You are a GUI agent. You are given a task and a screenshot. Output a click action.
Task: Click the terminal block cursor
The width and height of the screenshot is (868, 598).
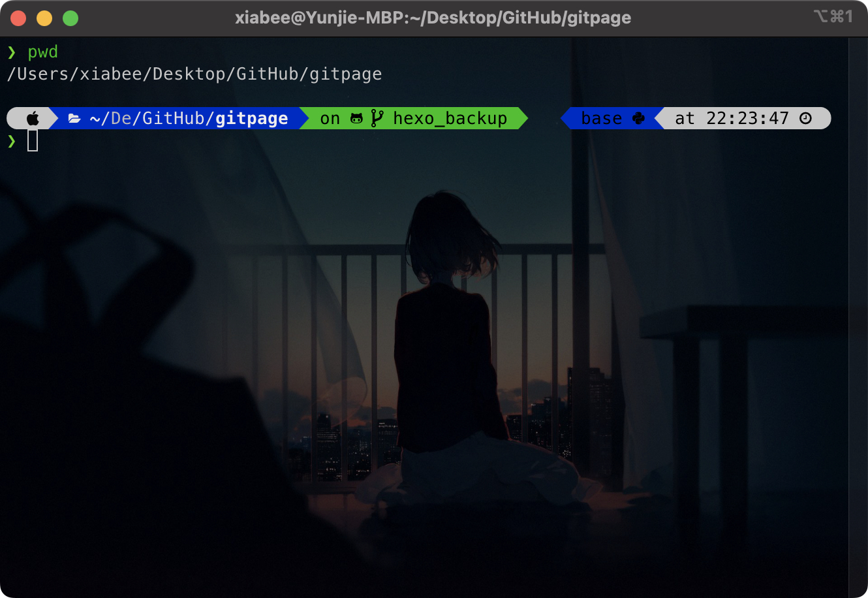click(33, 140)
